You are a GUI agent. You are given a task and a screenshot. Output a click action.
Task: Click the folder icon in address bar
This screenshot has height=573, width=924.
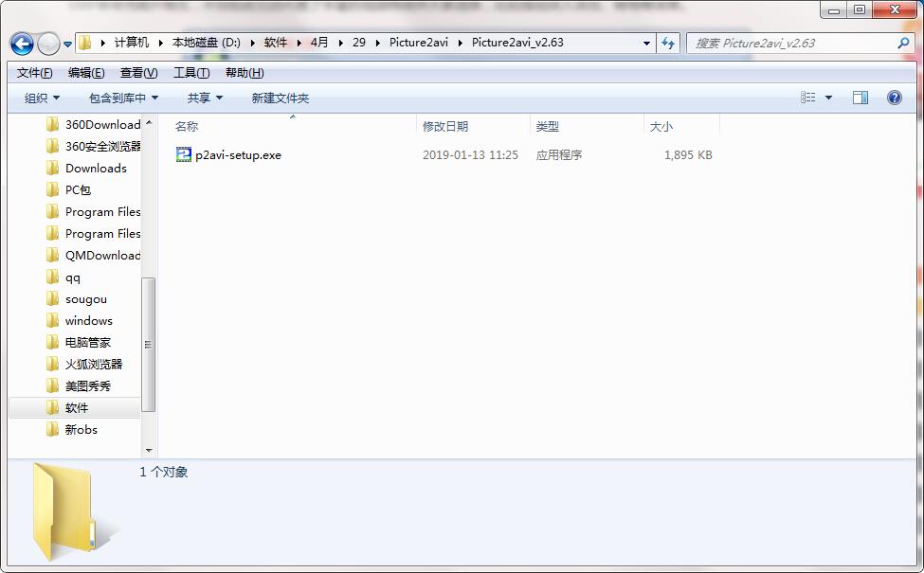pos(85,43)
